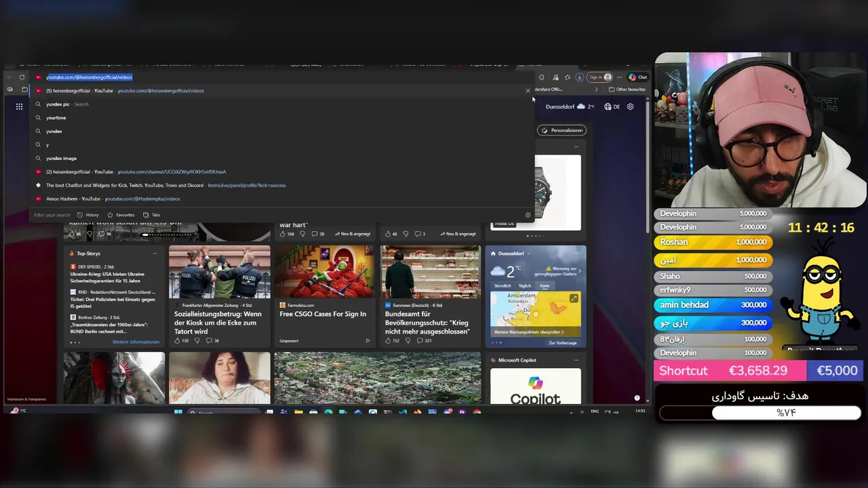Click the ad choices icon beside Gesponsert
868x488 pixels.
coord(368,340)
